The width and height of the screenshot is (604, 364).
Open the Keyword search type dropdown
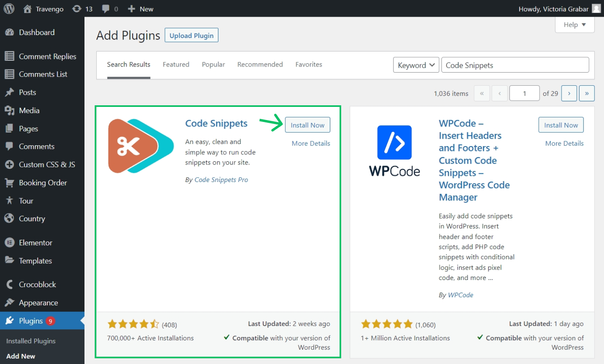coord(416,65)
